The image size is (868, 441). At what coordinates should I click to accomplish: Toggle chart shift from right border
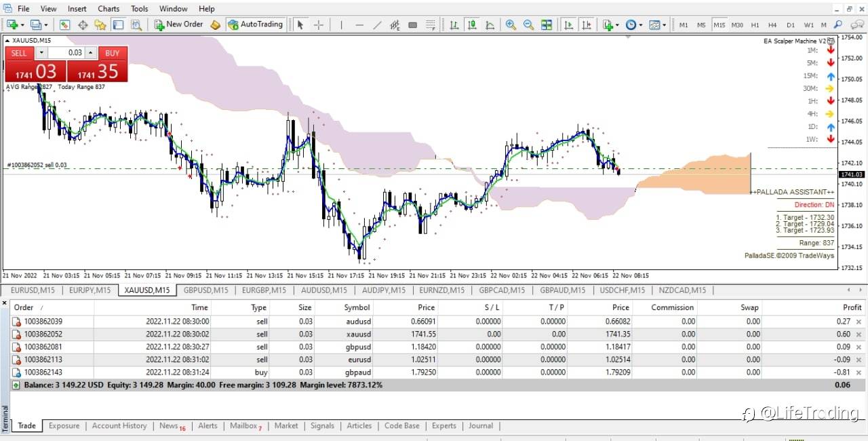click(586, 24)
